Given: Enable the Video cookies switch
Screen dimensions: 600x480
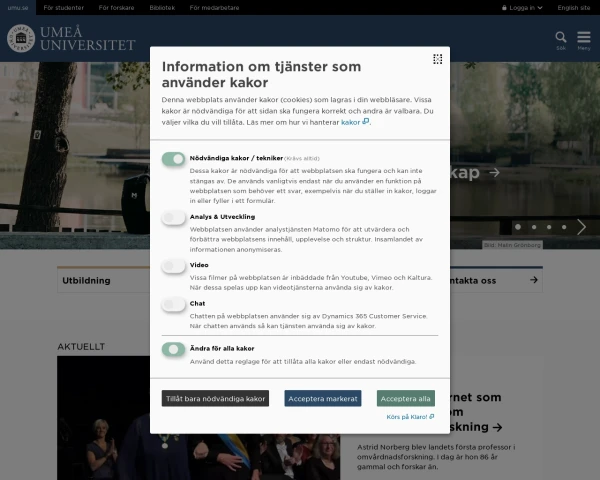Looking at the screenshot, I should pos(173,266).
